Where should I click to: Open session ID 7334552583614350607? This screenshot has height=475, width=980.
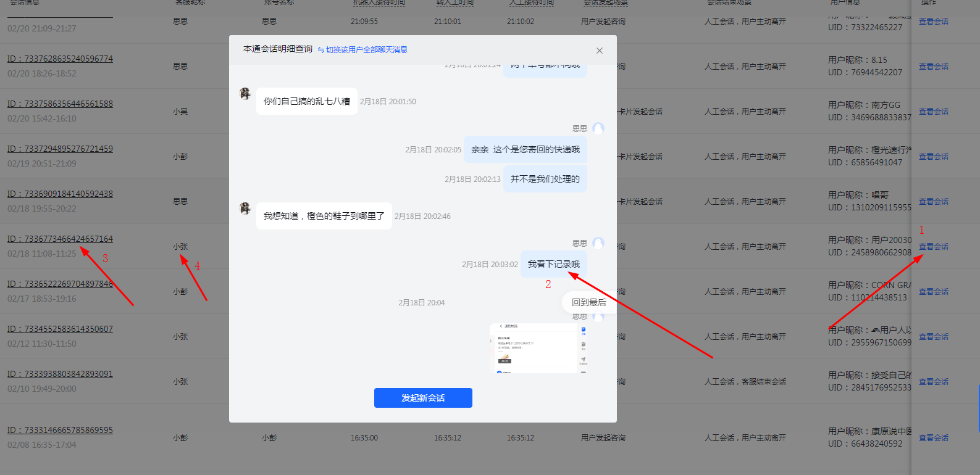pos(60,329)
